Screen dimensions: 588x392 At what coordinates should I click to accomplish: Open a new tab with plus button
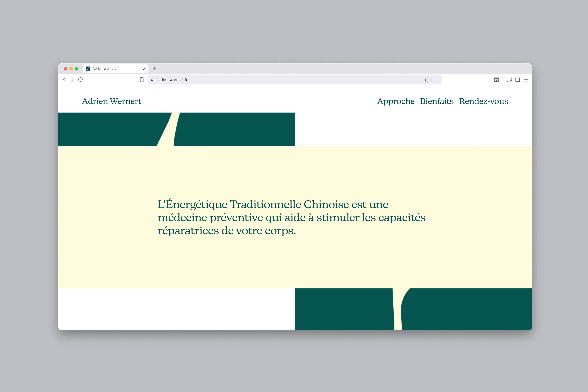pyautogui.click(x=154, y=69)
